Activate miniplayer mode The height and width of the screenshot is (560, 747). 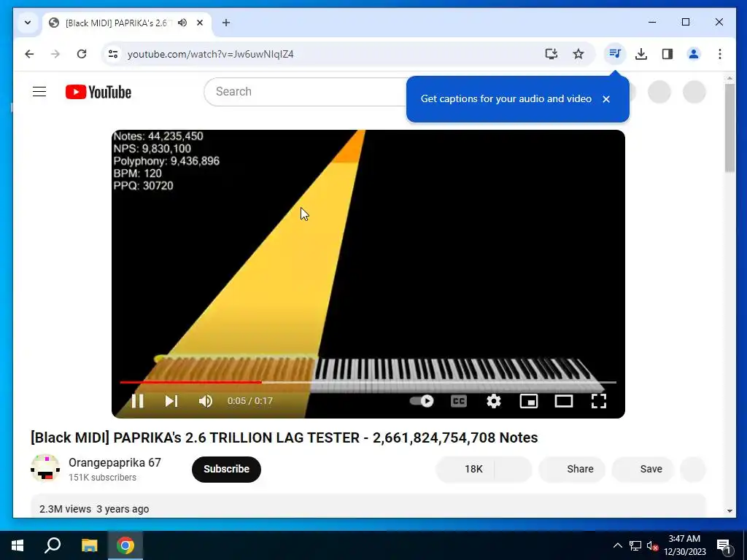[529, 401]
